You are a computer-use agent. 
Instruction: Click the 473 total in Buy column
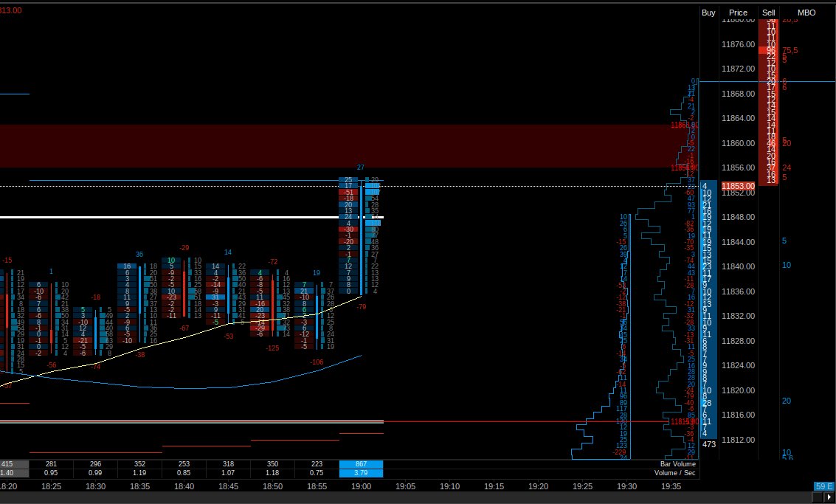[708, 444]
